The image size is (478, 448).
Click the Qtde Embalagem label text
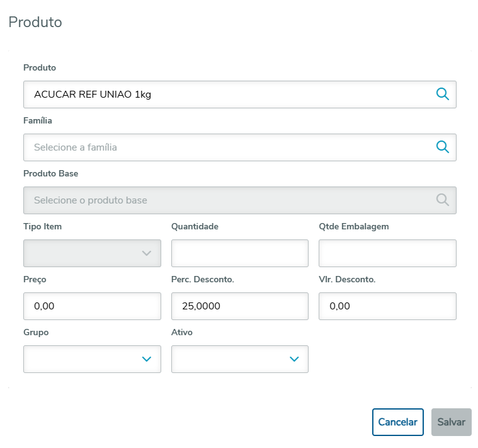(x=354, y=226)
